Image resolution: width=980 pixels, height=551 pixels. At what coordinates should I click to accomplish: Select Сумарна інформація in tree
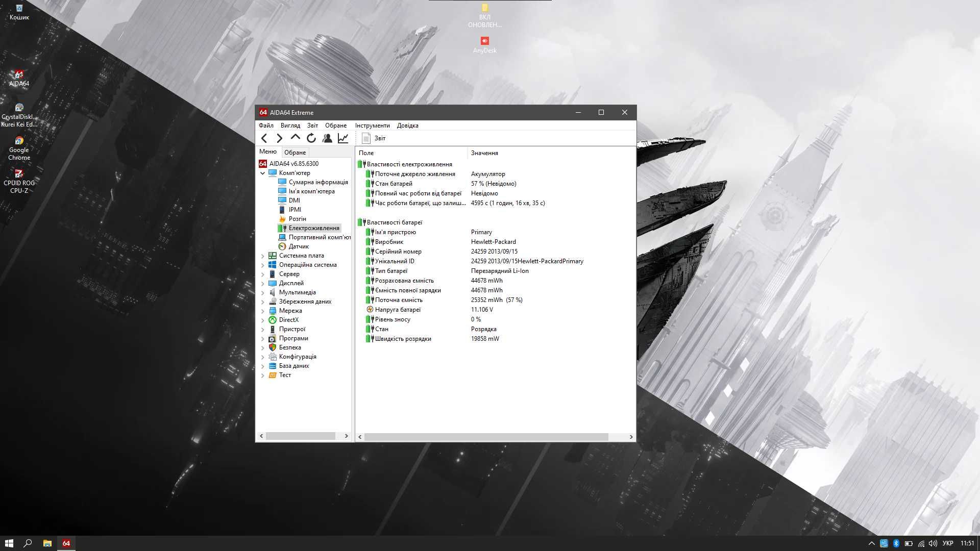coord(313,182)
